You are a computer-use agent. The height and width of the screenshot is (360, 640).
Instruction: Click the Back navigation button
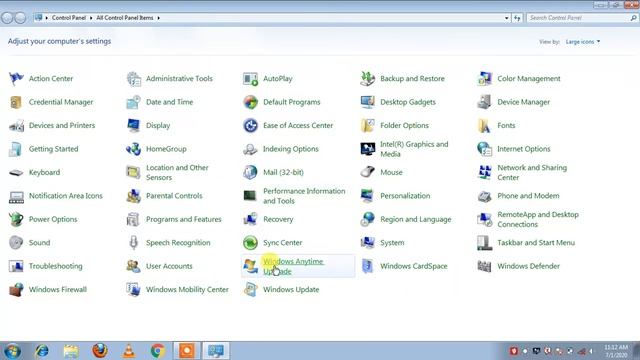(7, 18)
